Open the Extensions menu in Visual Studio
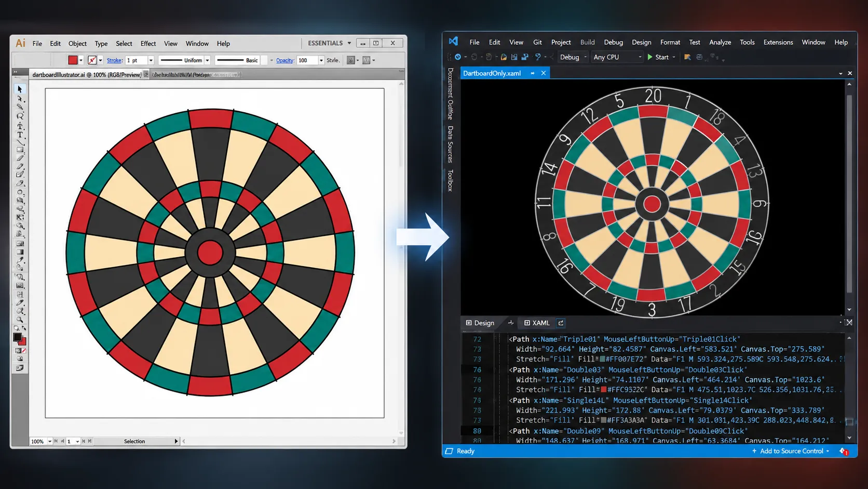The height and width of the screenshot is (489, 868). point(778,42)
